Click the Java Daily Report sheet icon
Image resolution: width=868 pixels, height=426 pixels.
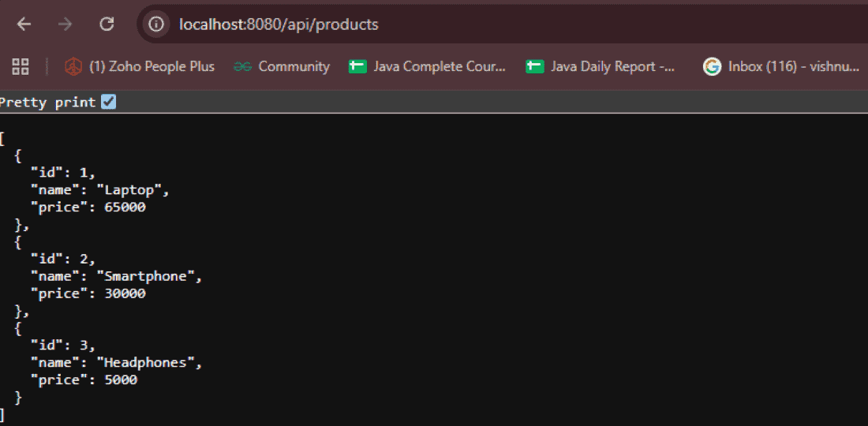click(535, 67)
